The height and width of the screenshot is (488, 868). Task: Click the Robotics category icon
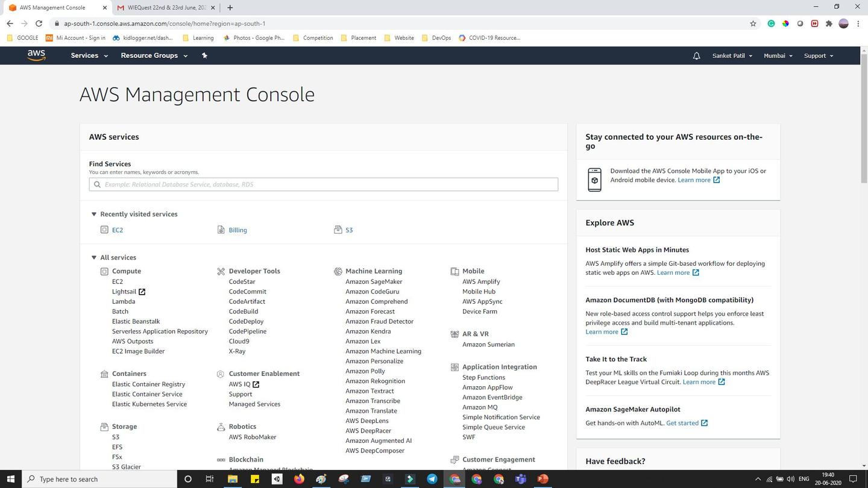221,427
